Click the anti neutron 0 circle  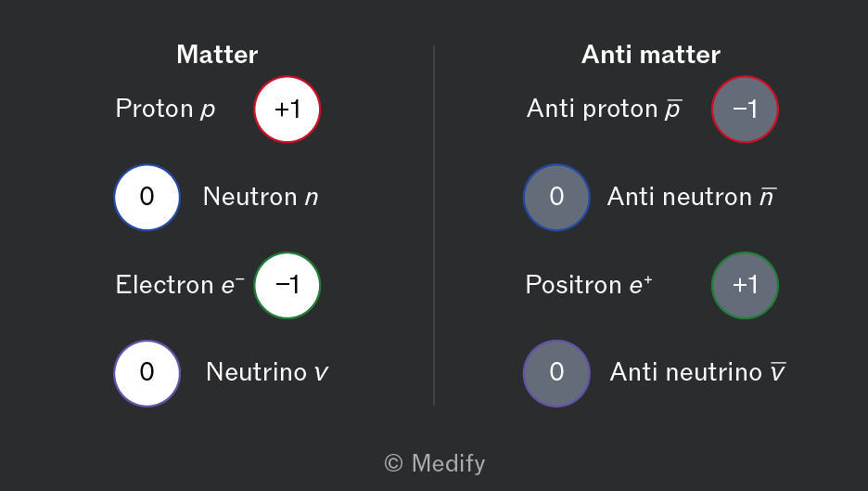pyautogui.click(x=556, y=197)
